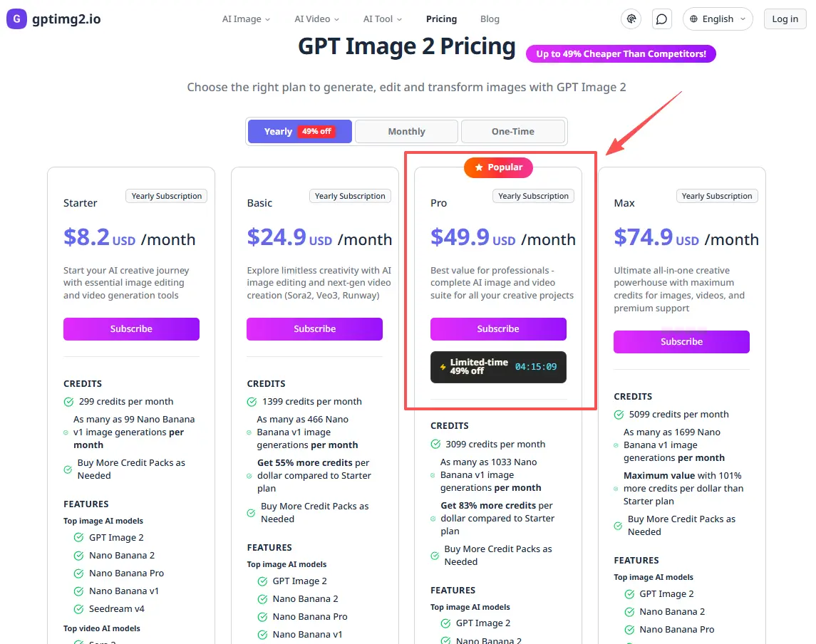Click the 49% Cheaper Than Competitors badge
816x644 pixels.
click(621, 53)
